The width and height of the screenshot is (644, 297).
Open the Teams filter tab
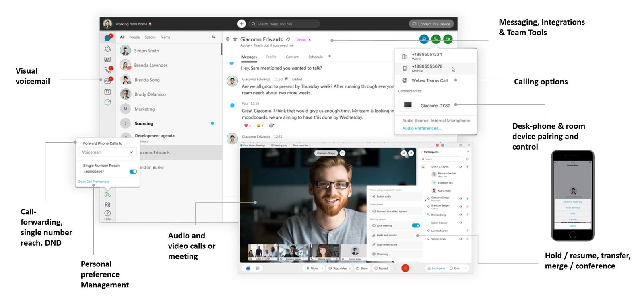pos(165,37)
